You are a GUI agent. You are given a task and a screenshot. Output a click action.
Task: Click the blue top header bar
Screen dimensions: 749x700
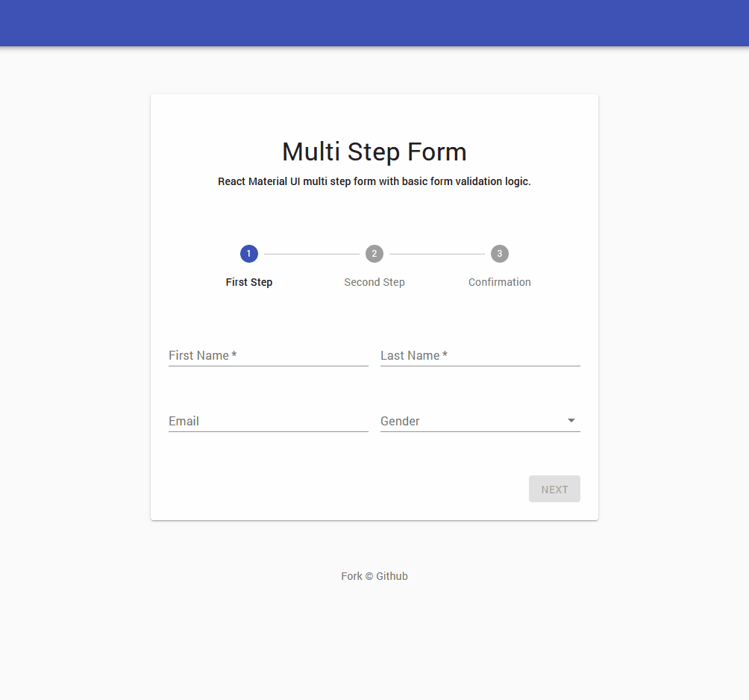(374, 22)
